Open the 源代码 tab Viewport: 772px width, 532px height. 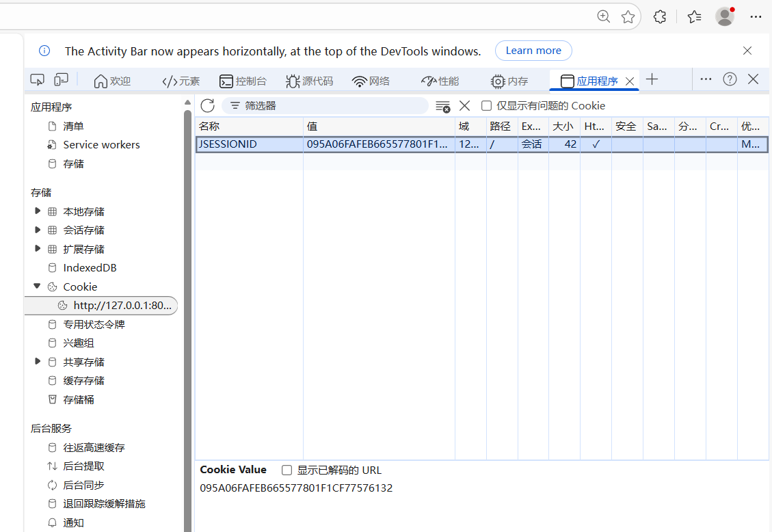pos(309,81)
